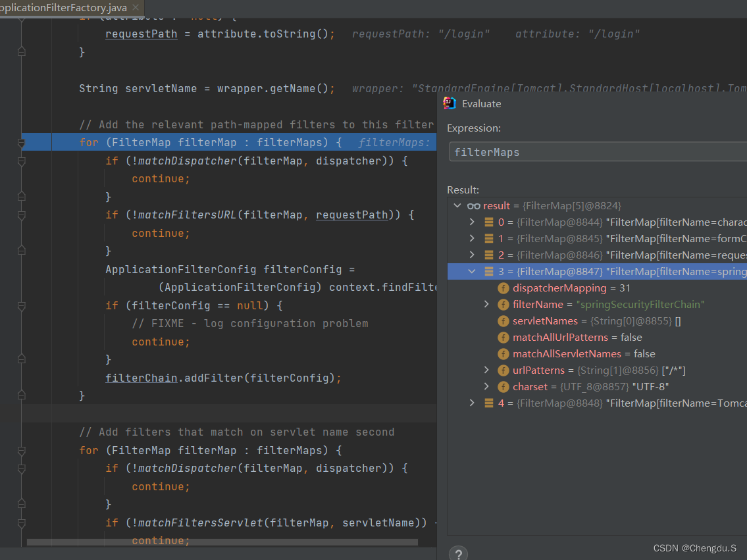Click matchFiltersURL method call in code

tap(187, 215)
